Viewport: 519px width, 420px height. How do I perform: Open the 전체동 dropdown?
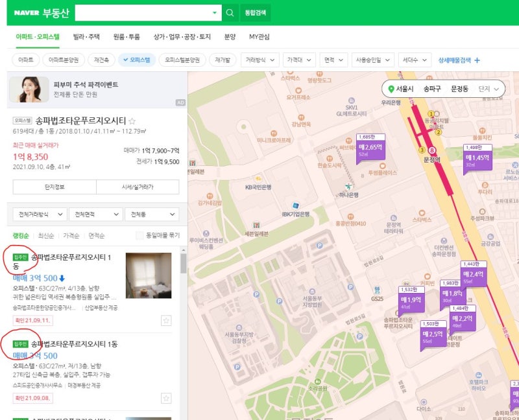click(x=152, y=215)
